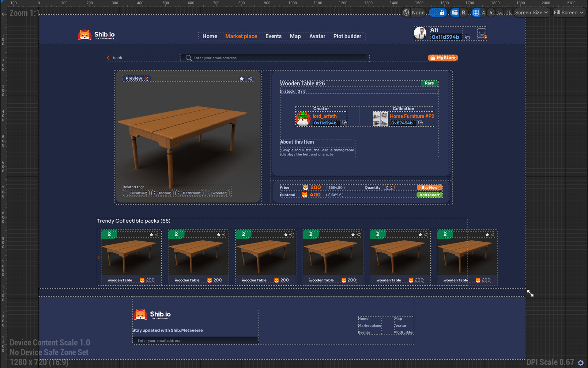Screen dimensions: 588x368
Task: Copy the collection address 0x87454b via copy icon
Action: click(x=421, y=123)
